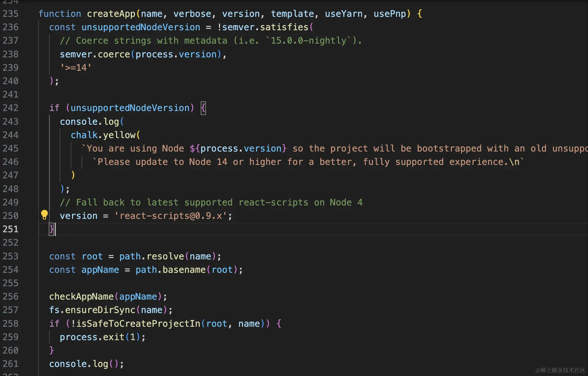Image resolution: width=588 pixels, height=376 pixels.
Task: Click process.exit(1) on line 259
Action: click(x=100, y=337)
